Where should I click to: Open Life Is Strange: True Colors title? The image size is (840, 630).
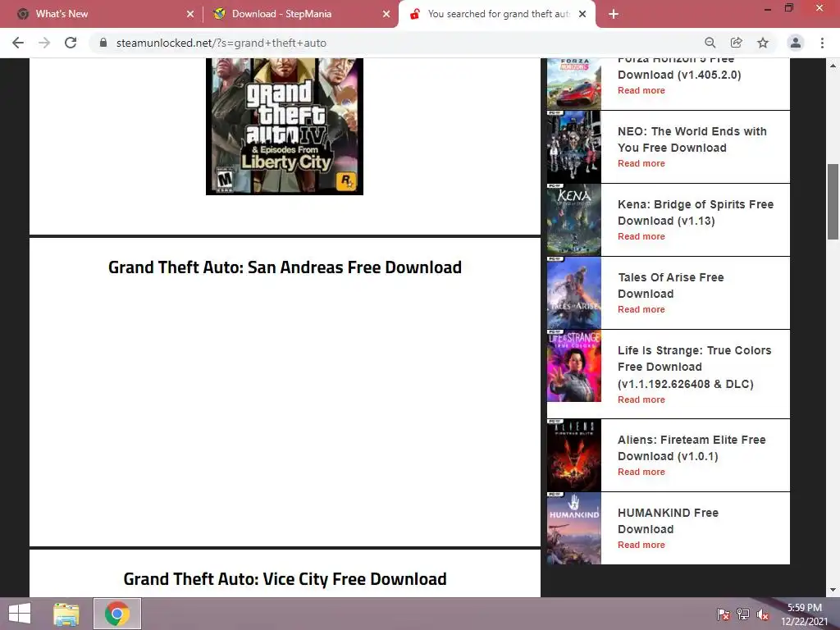694,367
